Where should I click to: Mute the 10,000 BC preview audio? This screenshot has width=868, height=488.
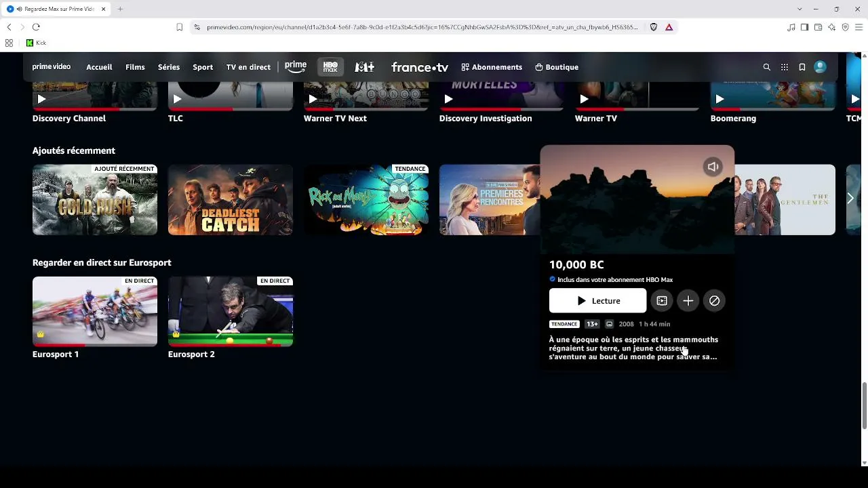click(x=713, y=167)
